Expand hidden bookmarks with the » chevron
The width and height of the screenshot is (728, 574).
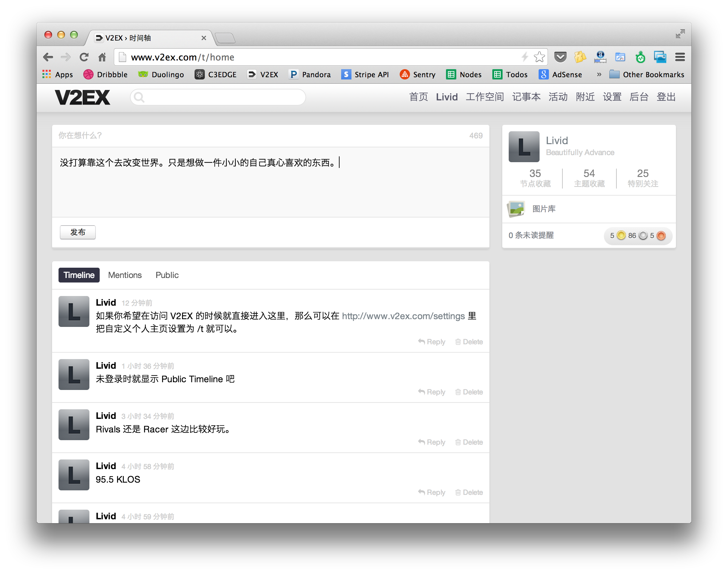pyautogui.click(x=599, y=75)
